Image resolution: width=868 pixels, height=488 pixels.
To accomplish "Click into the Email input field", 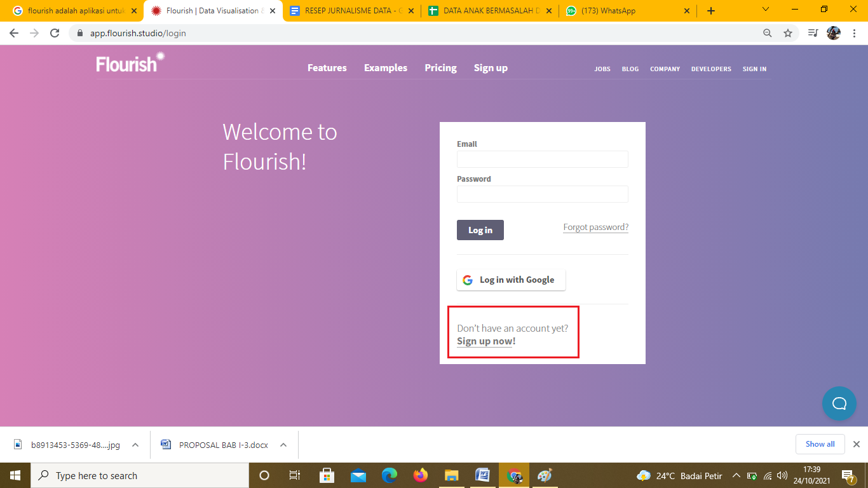I will pos(542,159).
